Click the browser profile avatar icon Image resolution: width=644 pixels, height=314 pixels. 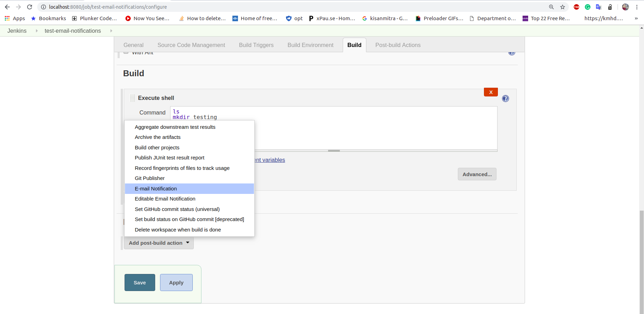point(625,7)
